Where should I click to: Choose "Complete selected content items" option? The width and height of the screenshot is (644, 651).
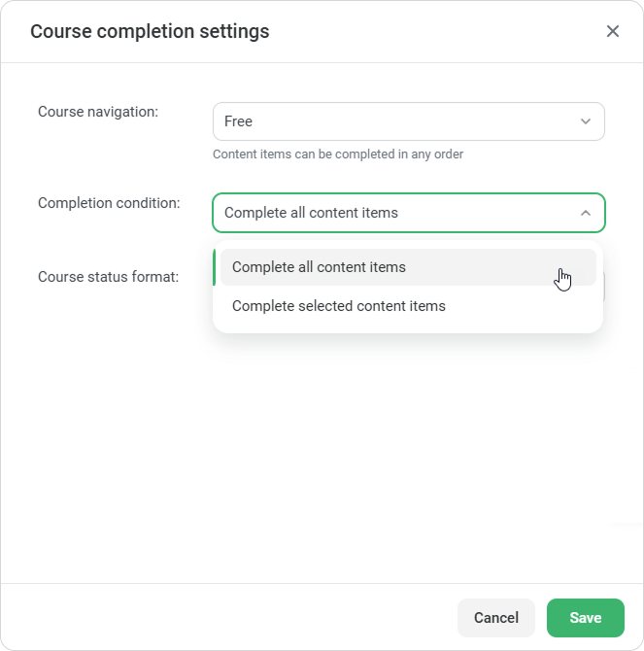coord(338,306)
